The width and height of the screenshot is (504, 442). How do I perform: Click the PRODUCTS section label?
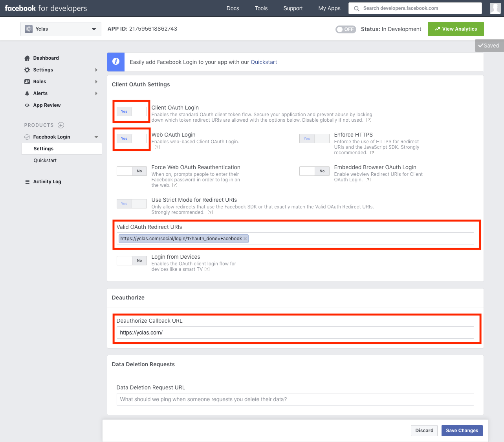39,125
